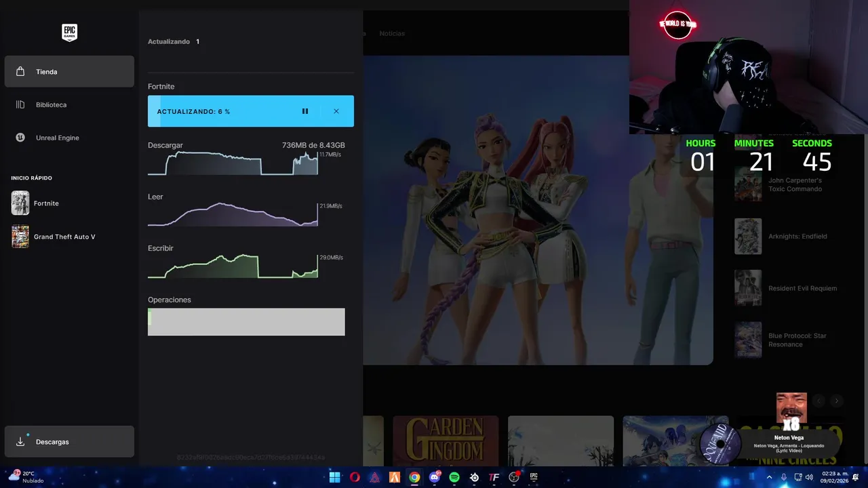Click the microphone tray icon
The width and height of the screenshot is (868, 488).
[x=784, y=477]
